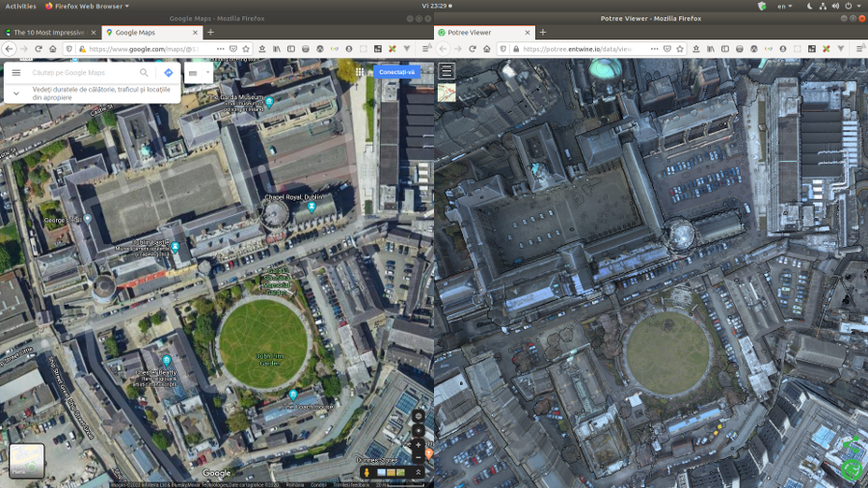
Task: Open the Firefox Web Browser app menu
Action: point(87,6)
